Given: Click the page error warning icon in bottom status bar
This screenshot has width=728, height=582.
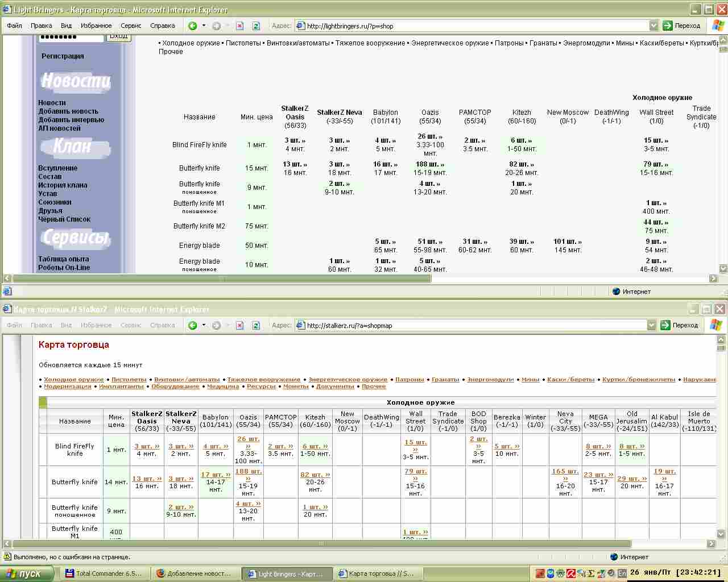Looking at the screenshot, I should point(7,557).
